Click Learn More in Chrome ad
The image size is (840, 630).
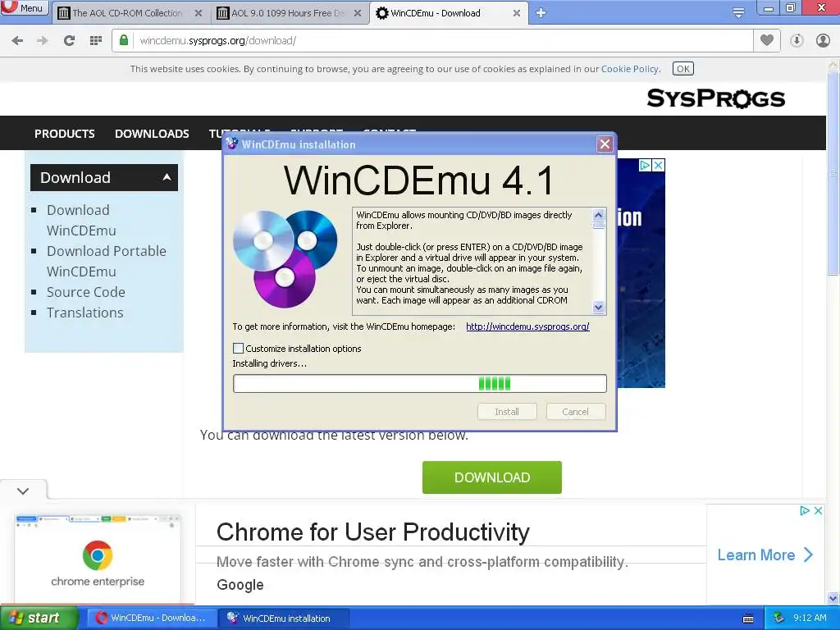tap(765, 555)
